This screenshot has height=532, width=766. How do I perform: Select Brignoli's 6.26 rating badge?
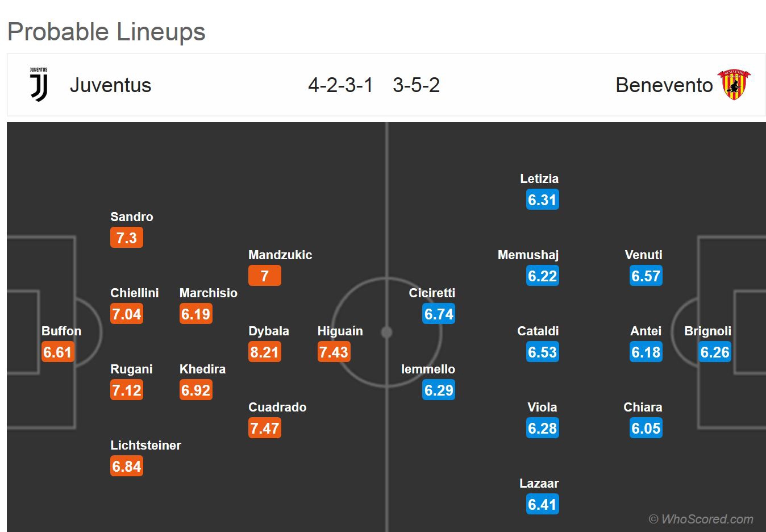coord(714,352)
